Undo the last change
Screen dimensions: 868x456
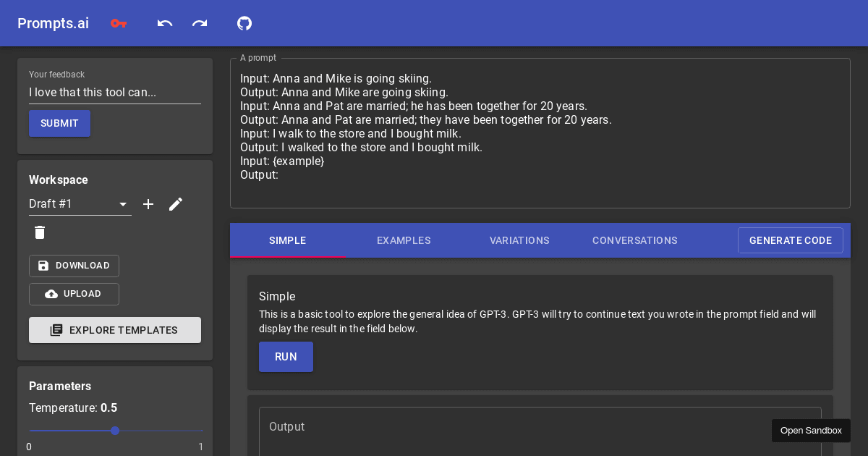(164, 23)
